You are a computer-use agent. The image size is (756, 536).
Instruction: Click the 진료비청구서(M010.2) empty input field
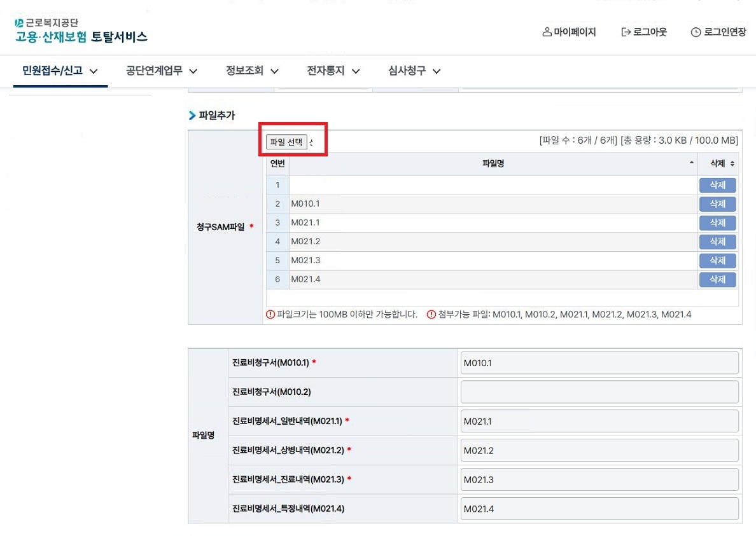(599, 392)
